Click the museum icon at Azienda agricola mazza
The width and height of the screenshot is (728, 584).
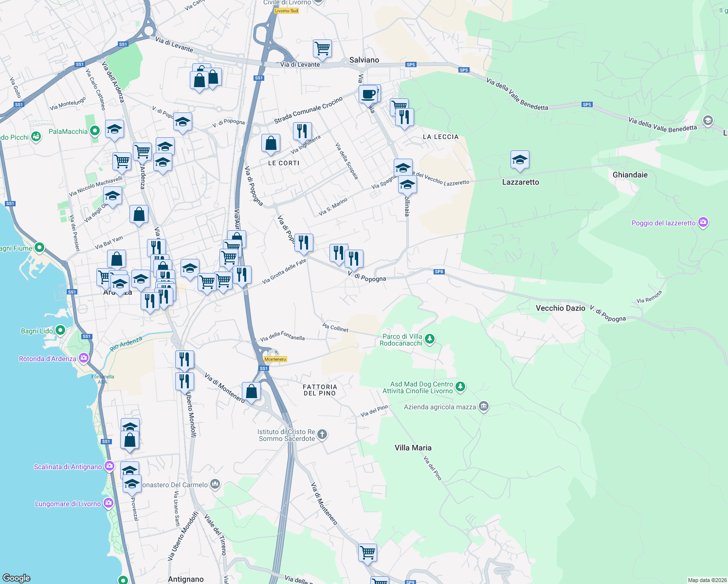point(483,407)
